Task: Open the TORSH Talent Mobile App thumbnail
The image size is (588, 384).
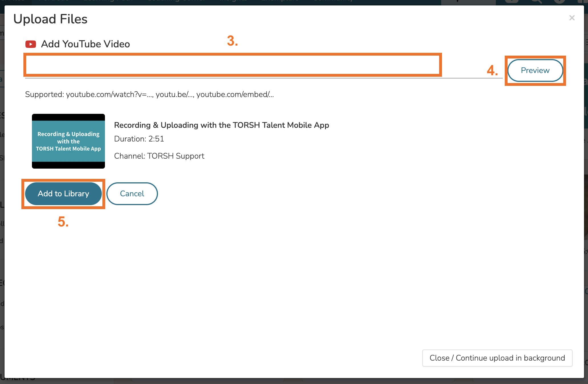Action: tap(68, 141)
